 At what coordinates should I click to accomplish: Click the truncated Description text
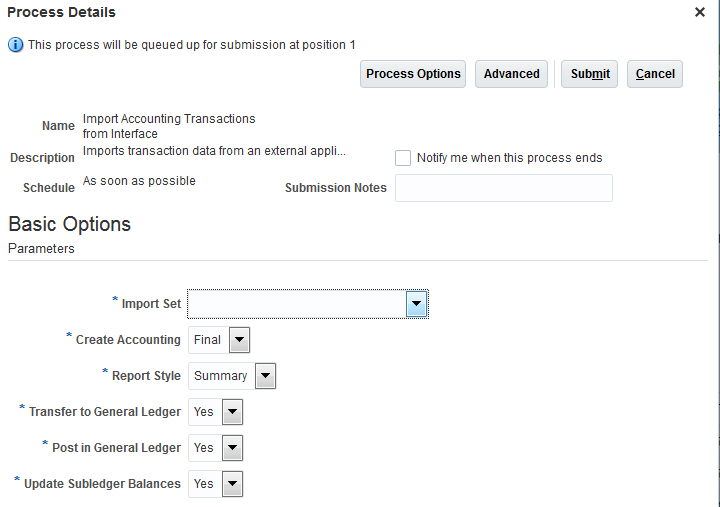(x=214, y=151)
